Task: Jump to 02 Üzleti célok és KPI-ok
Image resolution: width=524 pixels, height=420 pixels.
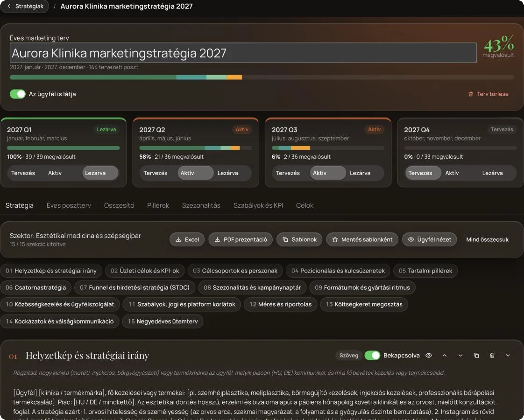Action: pos(145,271)
